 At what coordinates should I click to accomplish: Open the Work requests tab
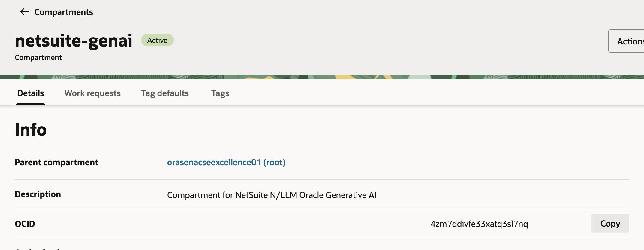(x=92, y=93)
